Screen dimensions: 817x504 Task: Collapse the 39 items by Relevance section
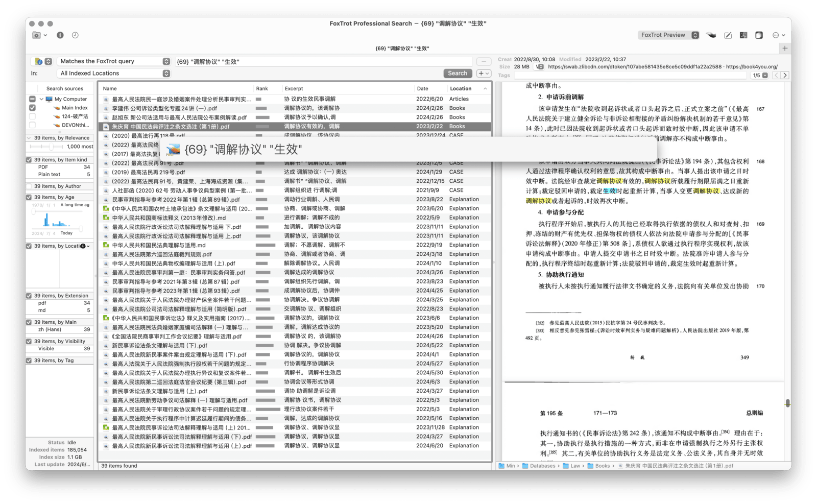(29, 138)
